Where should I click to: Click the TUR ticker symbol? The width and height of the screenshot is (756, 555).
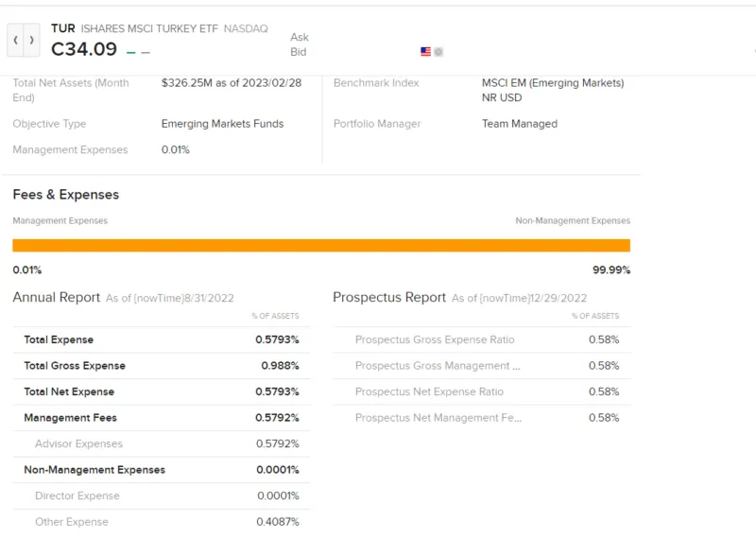(x=62, y=28)
